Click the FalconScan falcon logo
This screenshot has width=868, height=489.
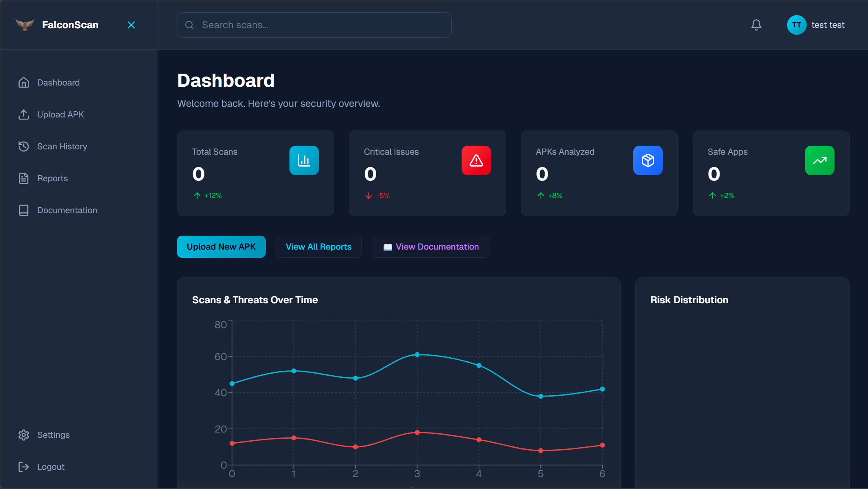[25, 25]
